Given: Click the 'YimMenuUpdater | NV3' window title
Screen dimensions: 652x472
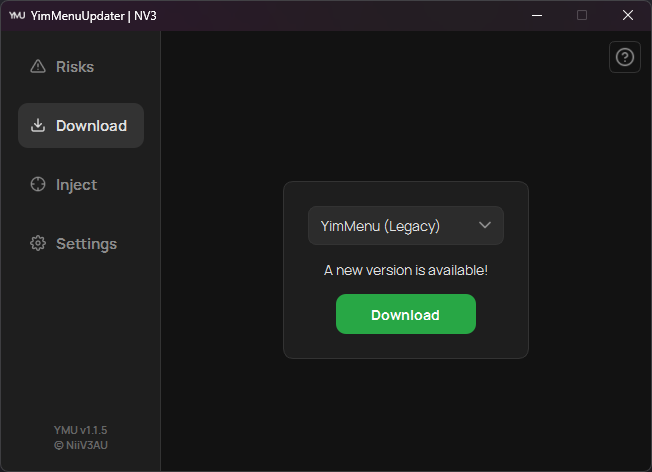Looking at the screenshot, I should click(94, 16).
